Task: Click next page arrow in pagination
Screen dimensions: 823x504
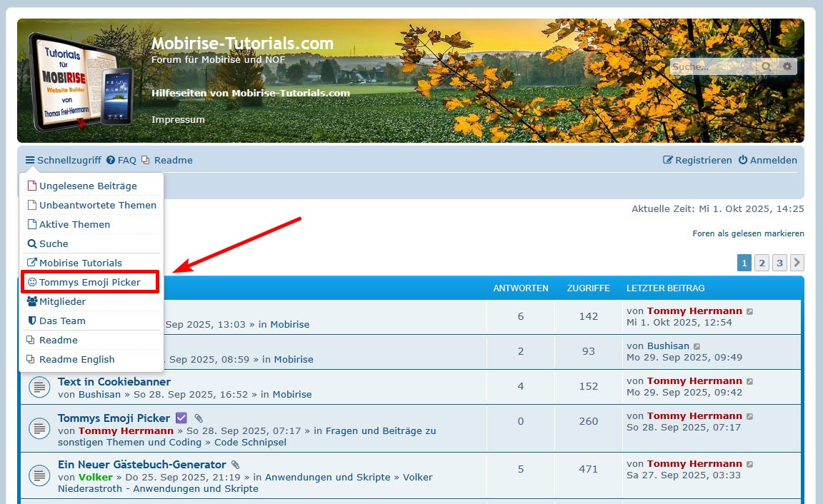Action: pyautogui.click(x=797, y=263)
